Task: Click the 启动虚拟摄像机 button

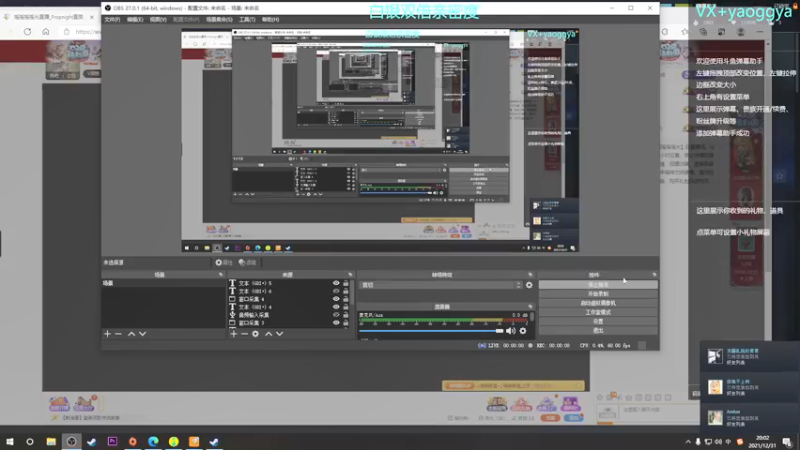Action: click(x=598, y=303)
